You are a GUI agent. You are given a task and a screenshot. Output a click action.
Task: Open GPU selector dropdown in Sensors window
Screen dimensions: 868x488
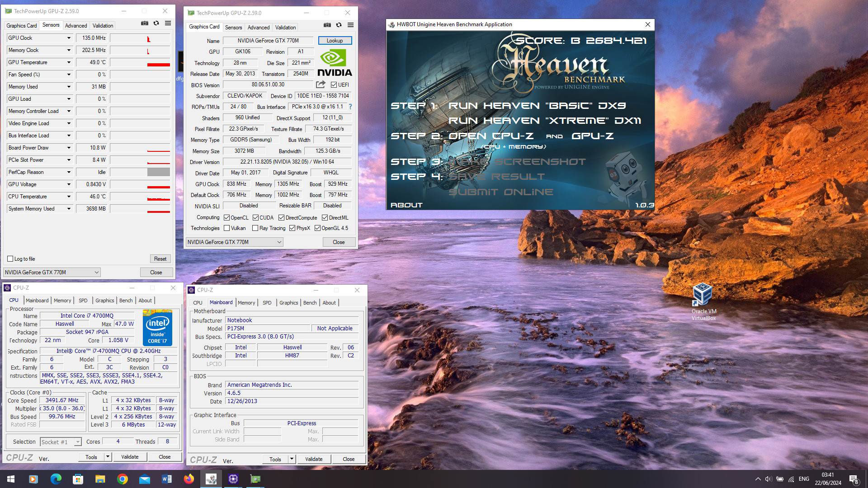tap(52, 272)
